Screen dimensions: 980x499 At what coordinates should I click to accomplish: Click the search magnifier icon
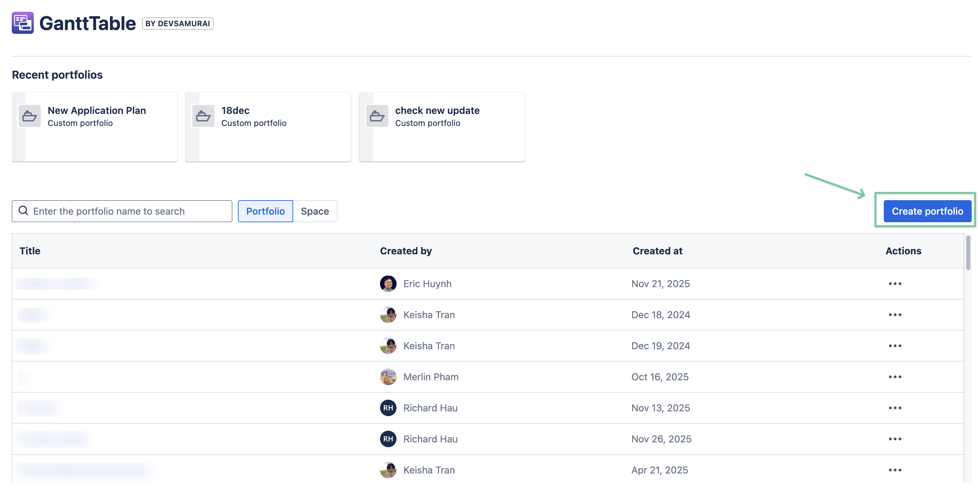pos(23,211)
